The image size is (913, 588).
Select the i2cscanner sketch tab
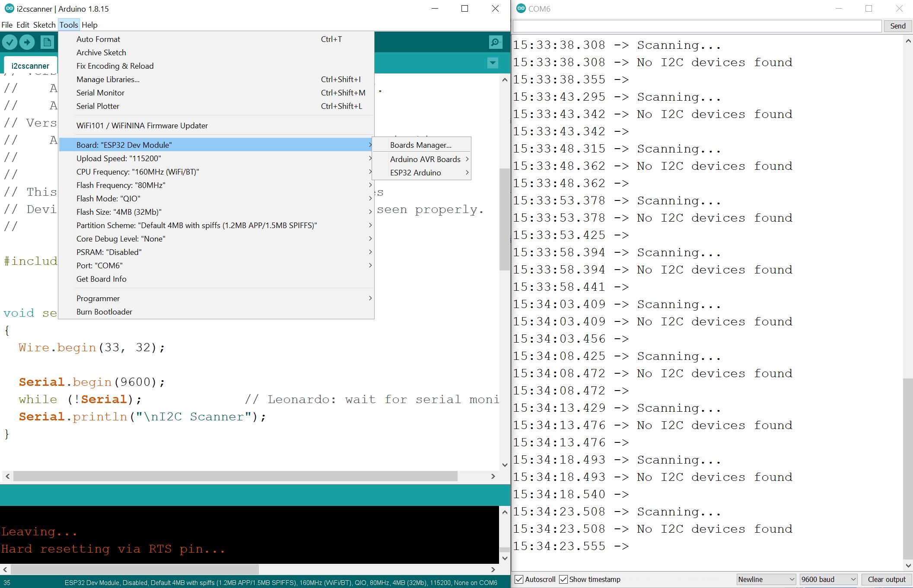[x=30, y=66]
